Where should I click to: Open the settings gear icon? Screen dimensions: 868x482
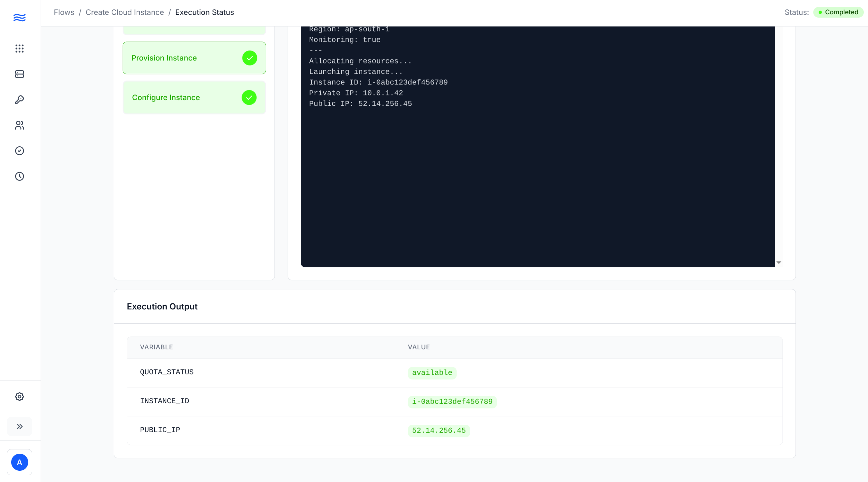click(20, 396)
